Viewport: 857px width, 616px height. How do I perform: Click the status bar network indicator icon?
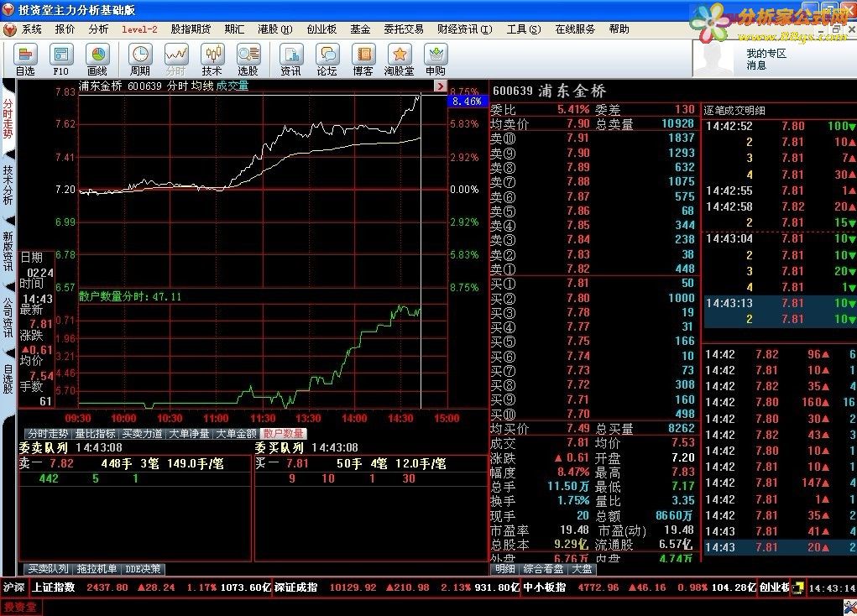(798, 587)
